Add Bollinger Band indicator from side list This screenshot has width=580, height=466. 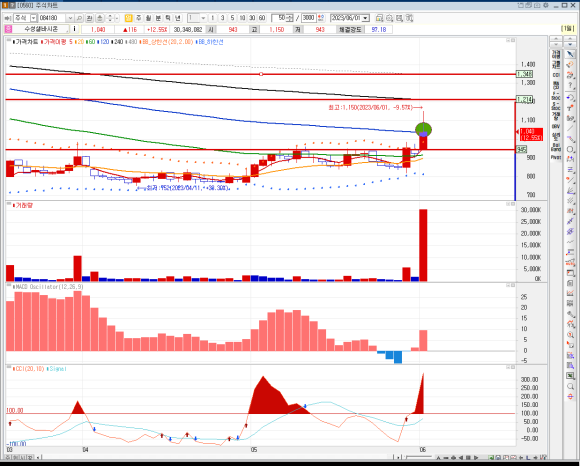click(x=556, y=147)
